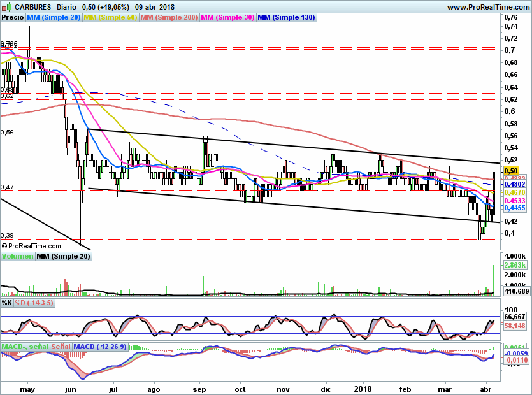Click the 0,7 price axis label
This screenshot has height=395, width=532.
click(x=509, y=50)
